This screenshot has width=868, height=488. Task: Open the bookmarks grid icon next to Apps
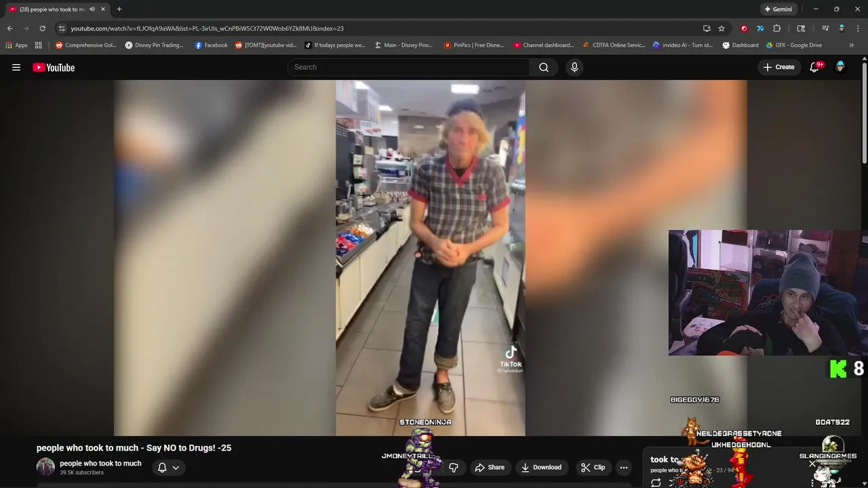39,45
